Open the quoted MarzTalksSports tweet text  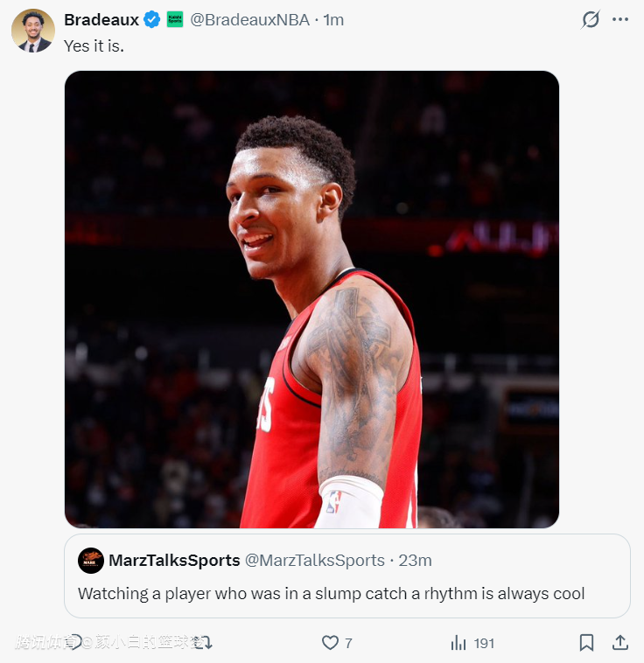pyautogui.click(x=331, y=593)
